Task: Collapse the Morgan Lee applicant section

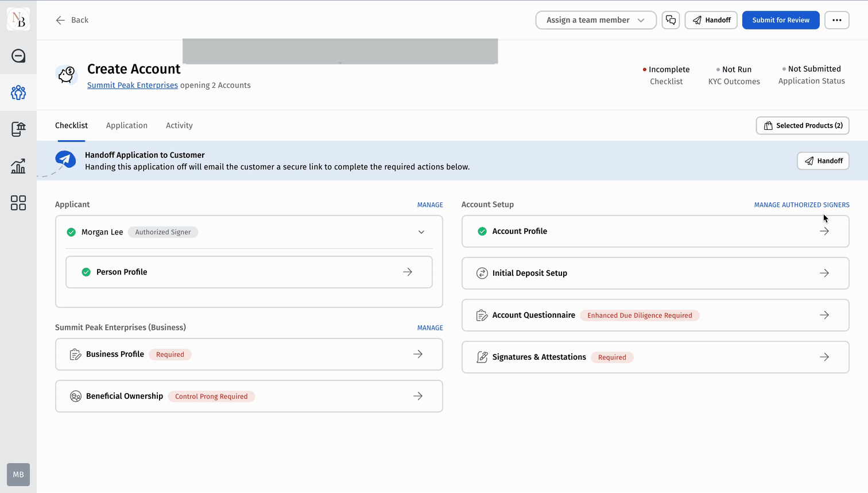Action: click(x=421, y=232)
